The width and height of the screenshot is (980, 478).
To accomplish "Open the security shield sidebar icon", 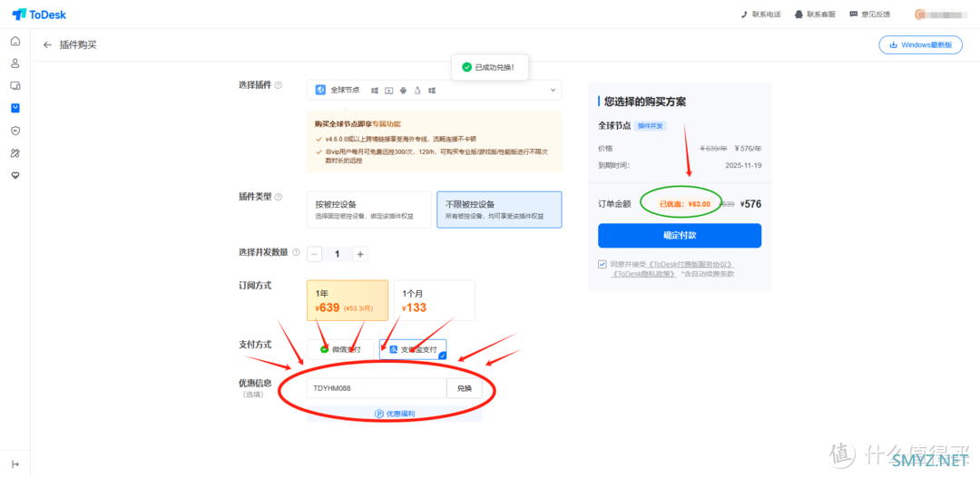I will click(x=15, y=131).
